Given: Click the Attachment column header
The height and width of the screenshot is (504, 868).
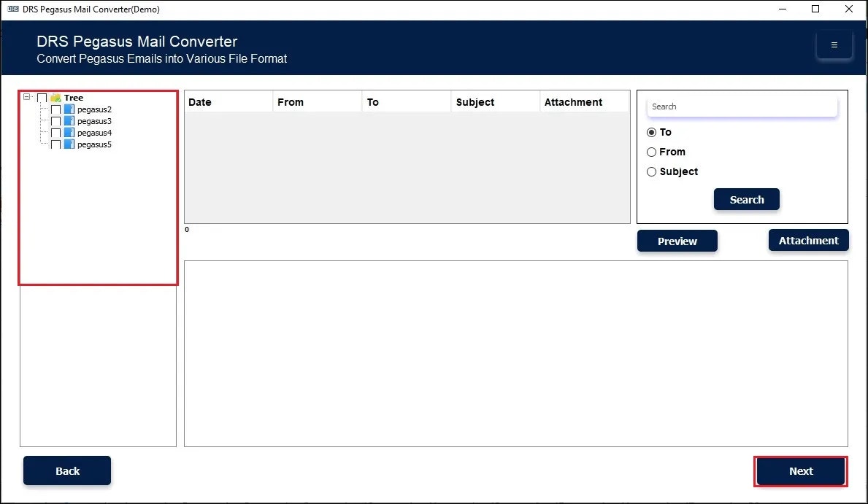Looking at the screenshot, I should (x=585, y=102).
